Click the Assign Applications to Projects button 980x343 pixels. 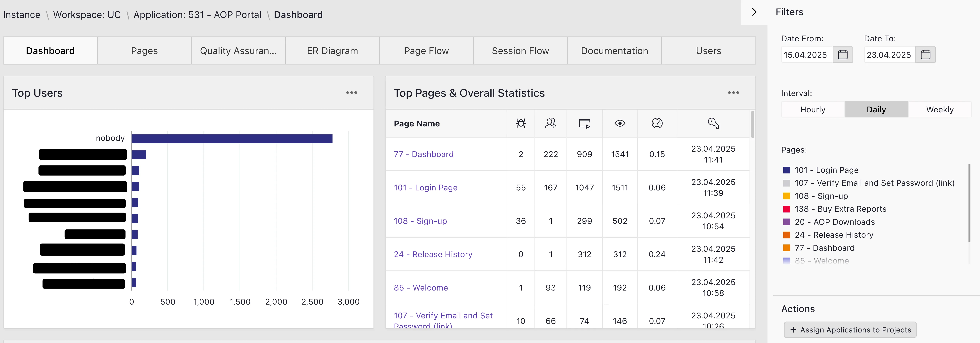[x=851, y=330]
